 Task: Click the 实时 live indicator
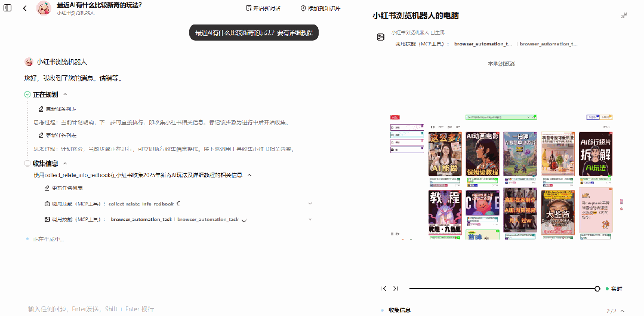point(614,289)
